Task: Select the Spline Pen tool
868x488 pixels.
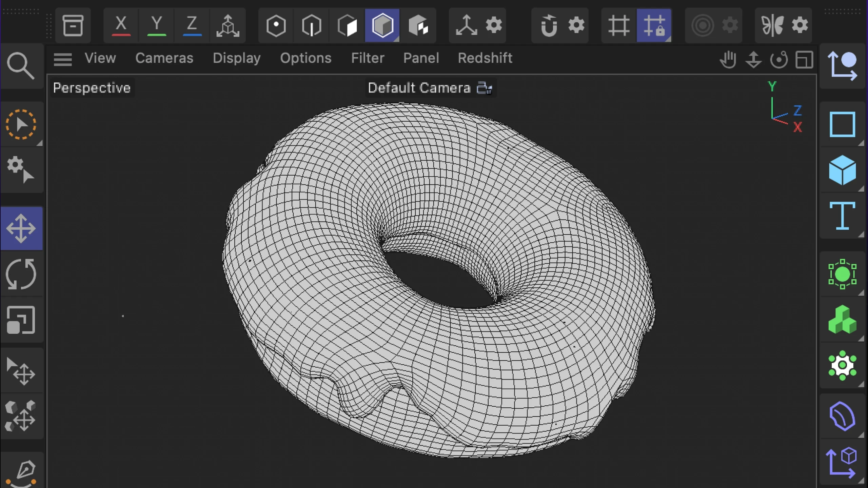Action: click(22, 472)
